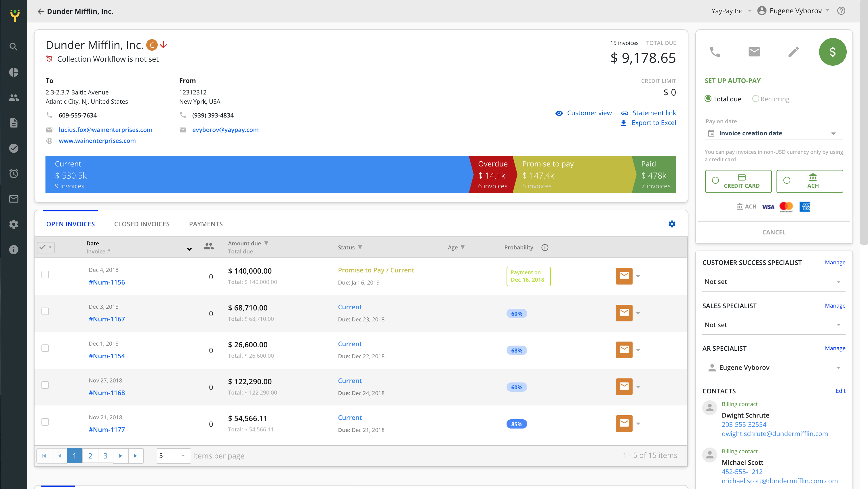Screen dimensions: 868x489
Task: Click Export to Excel link
Action: pyautogui.click(x=653, y=123)
